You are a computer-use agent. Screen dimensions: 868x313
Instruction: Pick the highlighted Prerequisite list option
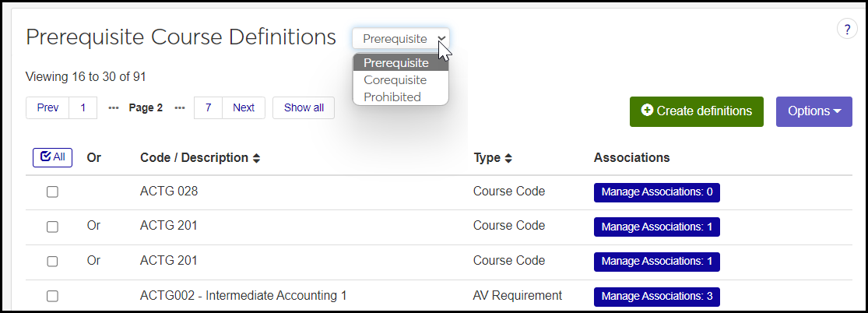pyautogui.click(x=396, y=63)
